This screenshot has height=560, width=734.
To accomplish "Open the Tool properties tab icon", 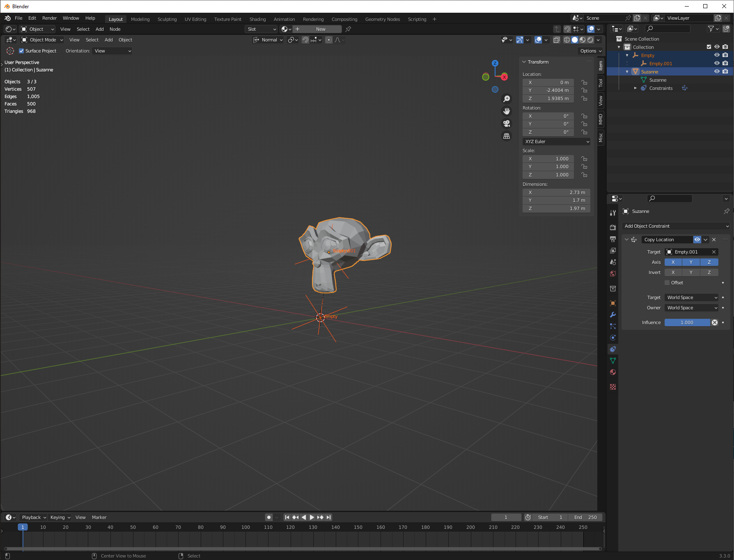I will [x=613, y=213].
